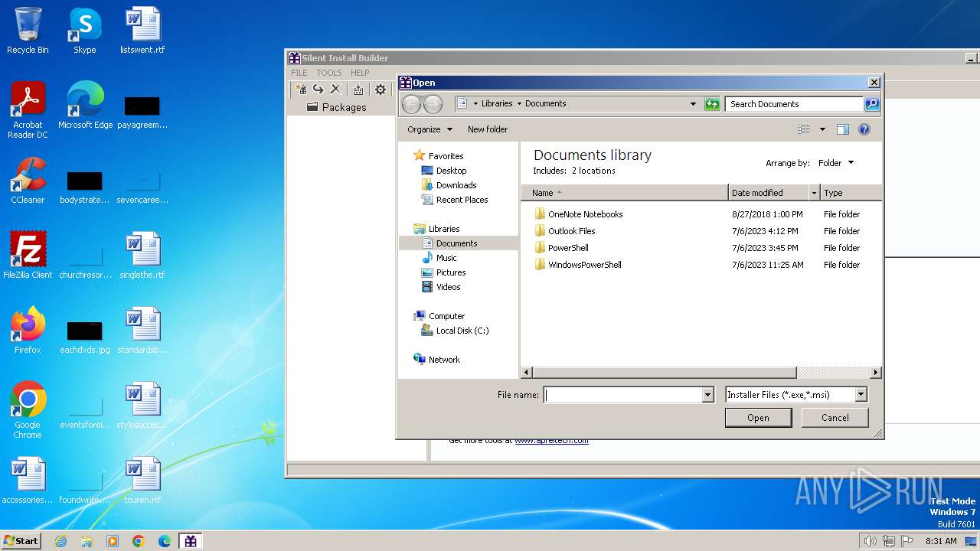Click the blue Help question mark icon
Image resolution: width=980 pixels, height=551 pixels.
[864, 129]
